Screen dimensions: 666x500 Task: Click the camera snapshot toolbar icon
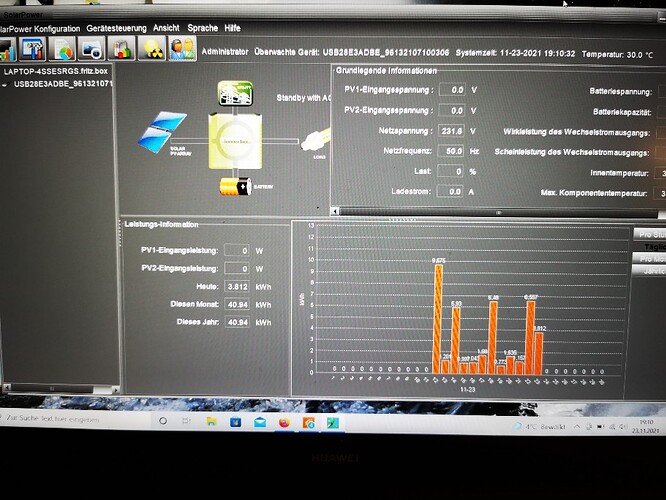(91, 49)
